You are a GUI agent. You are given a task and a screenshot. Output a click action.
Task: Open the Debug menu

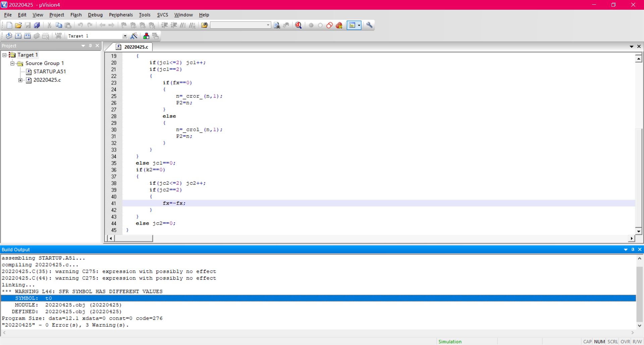95,15
